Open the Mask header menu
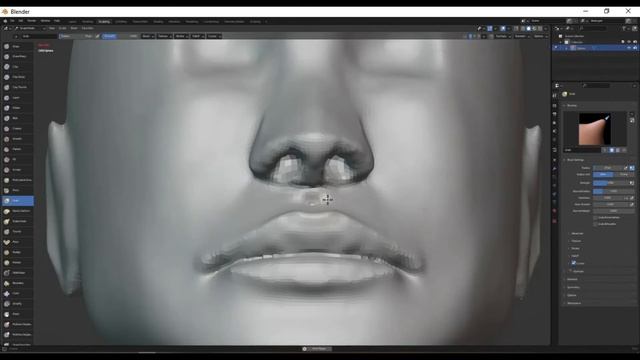 [x=74, y=28]
